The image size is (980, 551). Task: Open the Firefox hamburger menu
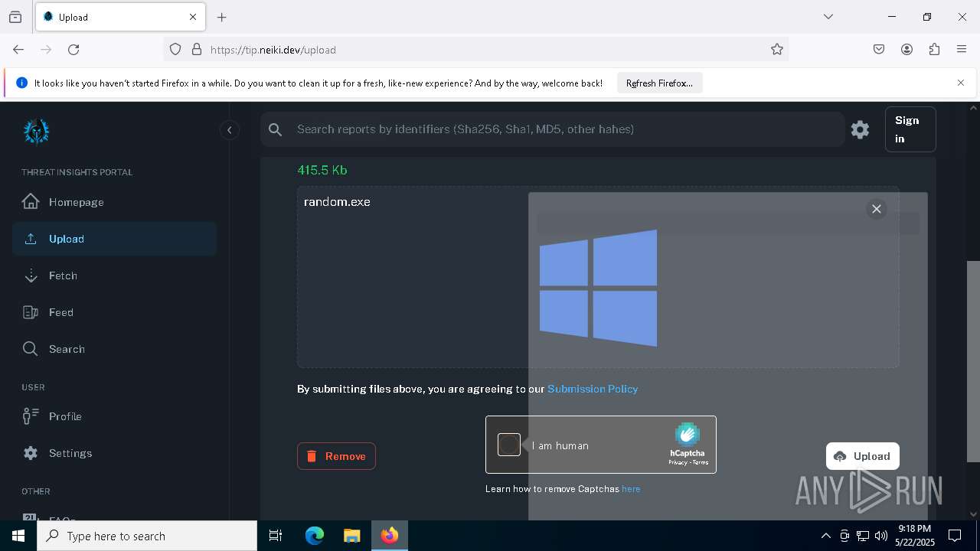point(962,49)
